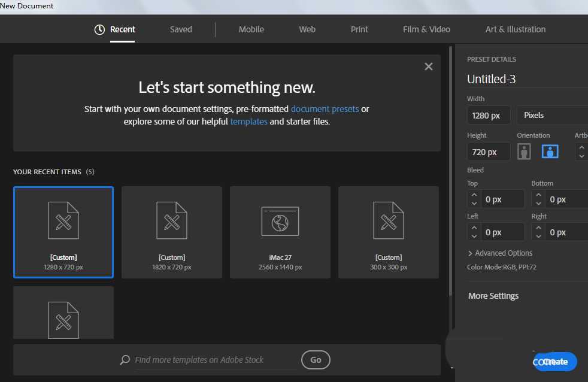
Task: Open the Art & Illustration tab
Action: pos(515,29)
